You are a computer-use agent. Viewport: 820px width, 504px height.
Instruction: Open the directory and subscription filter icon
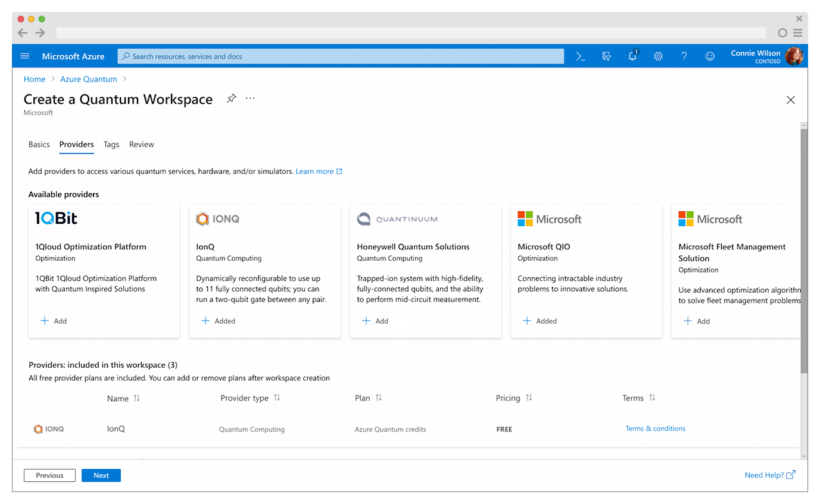click(x=606, y=56)
